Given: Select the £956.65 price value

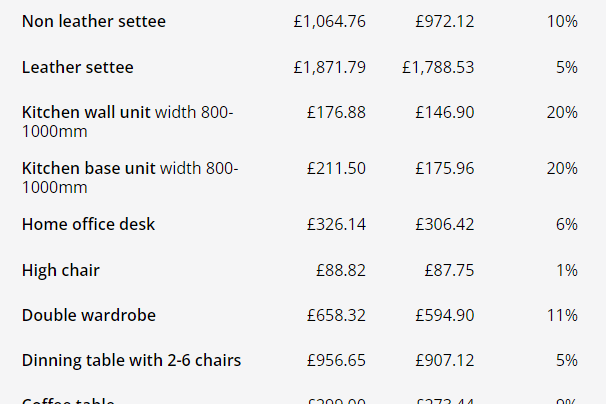Looking at the screenshot, I should pyautogui.click(x=336, y=359).
